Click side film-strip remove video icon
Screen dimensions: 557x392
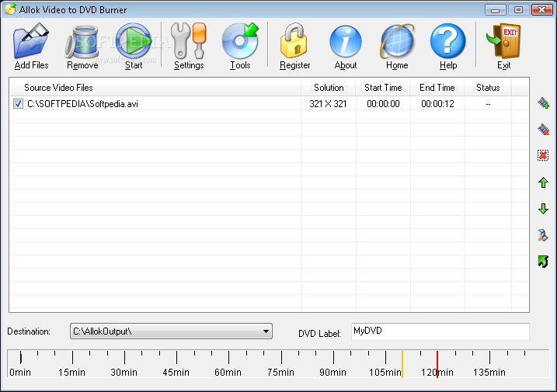(543, 130)
